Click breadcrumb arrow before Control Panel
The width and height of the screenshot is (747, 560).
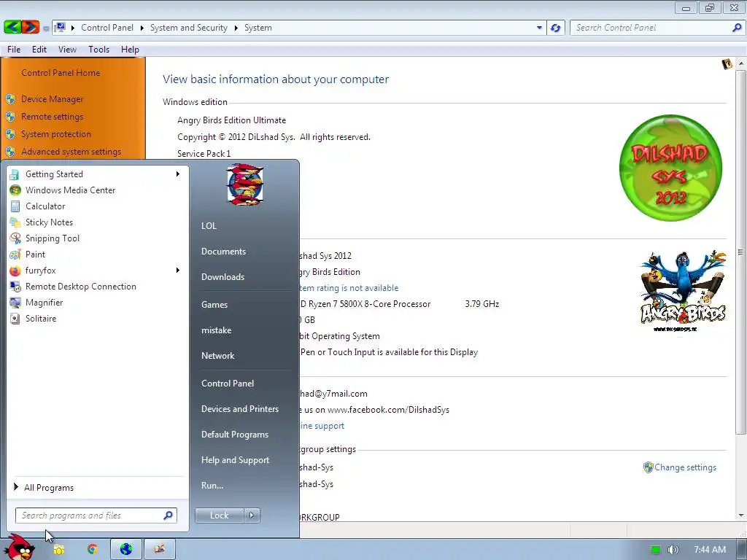click(x=73, y=28)
